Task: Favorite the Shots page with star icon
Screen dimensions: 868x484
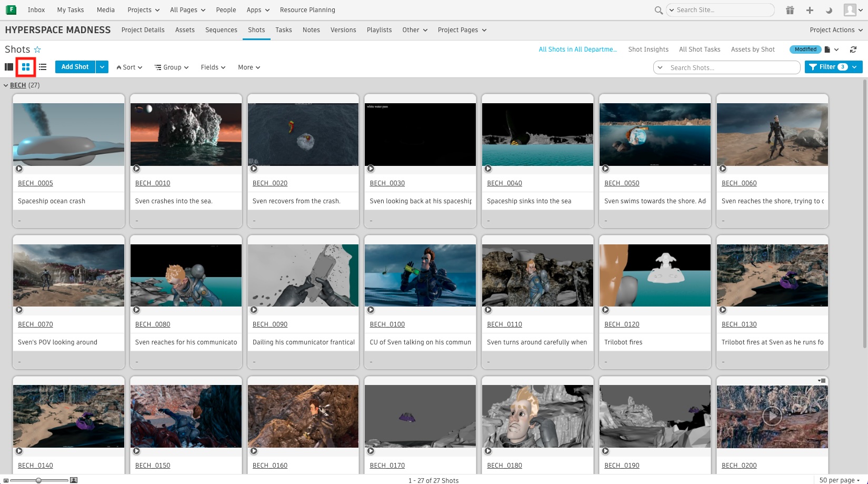Action: (x=37, y=50)
